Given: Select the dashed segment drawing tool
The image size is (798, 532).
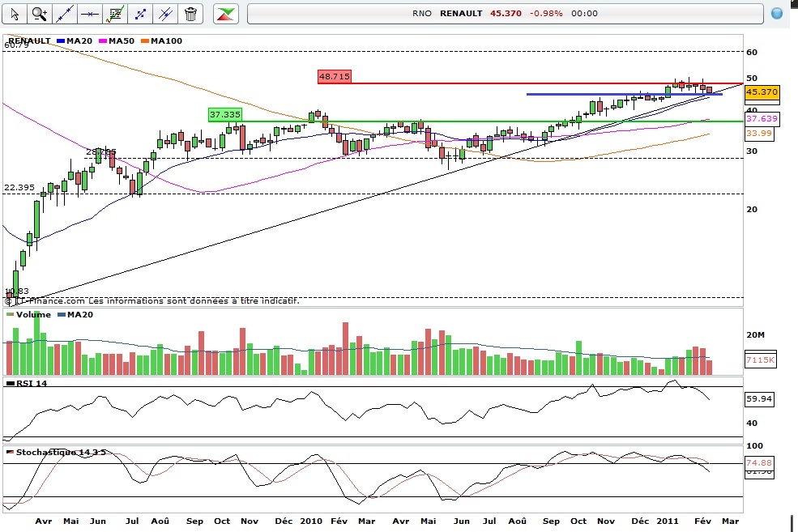Looking at the screenshot, I should (x=140, y=14).
